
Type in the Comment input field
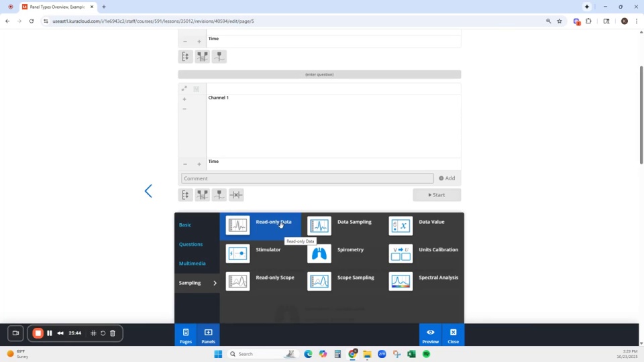pos(307,178)
